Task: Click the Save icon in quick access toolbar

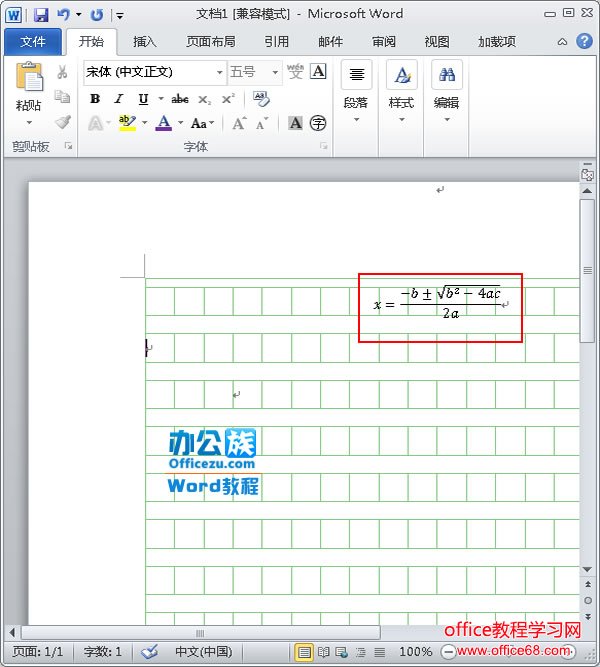Action: coord(41,15)
